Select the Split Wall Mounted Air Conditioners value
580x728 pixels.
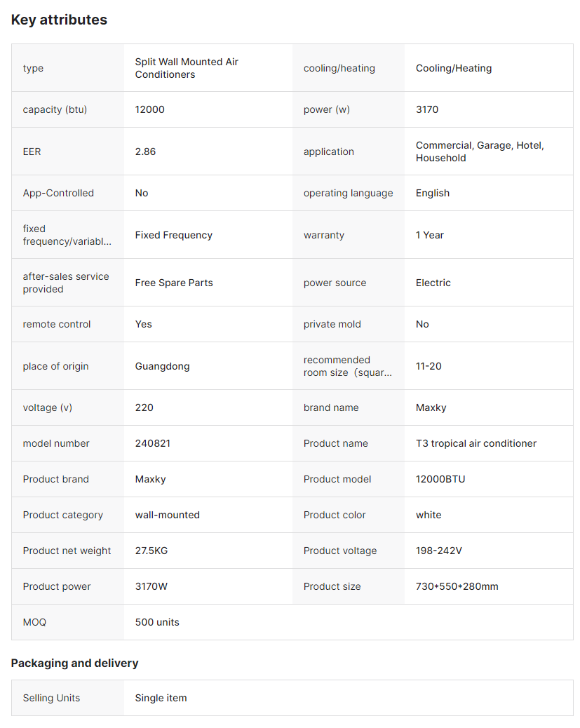[x=187, y=68]
